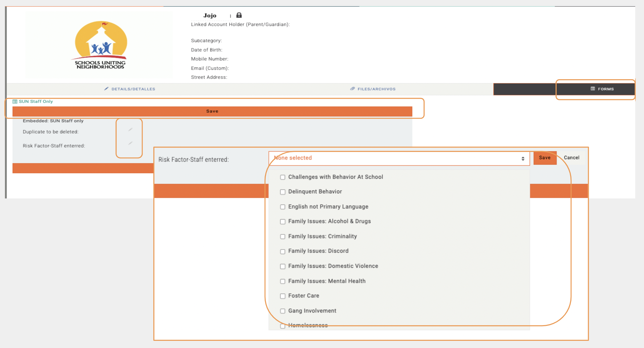Image resolution: width=644 pixels, height=348 pixels.
Task: Click the pencil icon in Details/Detalles tab
Action: [106, 89]
